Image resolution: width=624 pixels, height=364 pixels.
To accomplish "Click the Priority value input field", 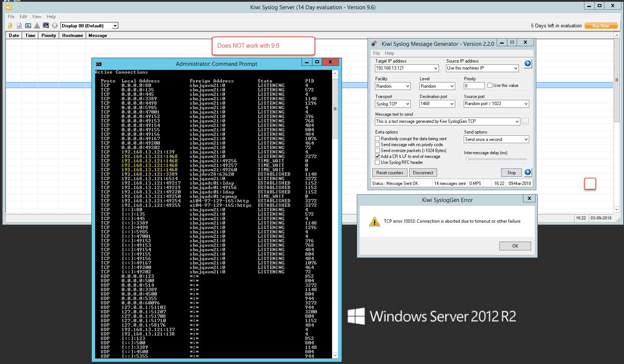I will (474, 86).
